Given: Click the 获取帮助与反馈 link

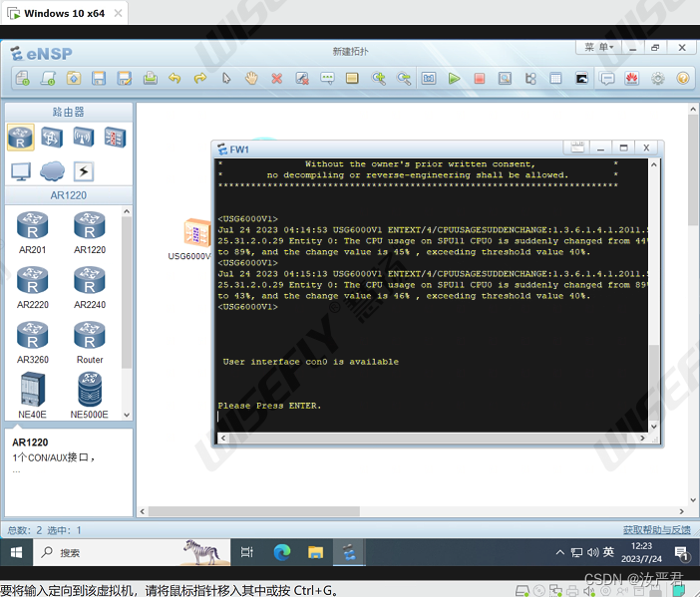Looking at the screenshot, I should point(657,529).
